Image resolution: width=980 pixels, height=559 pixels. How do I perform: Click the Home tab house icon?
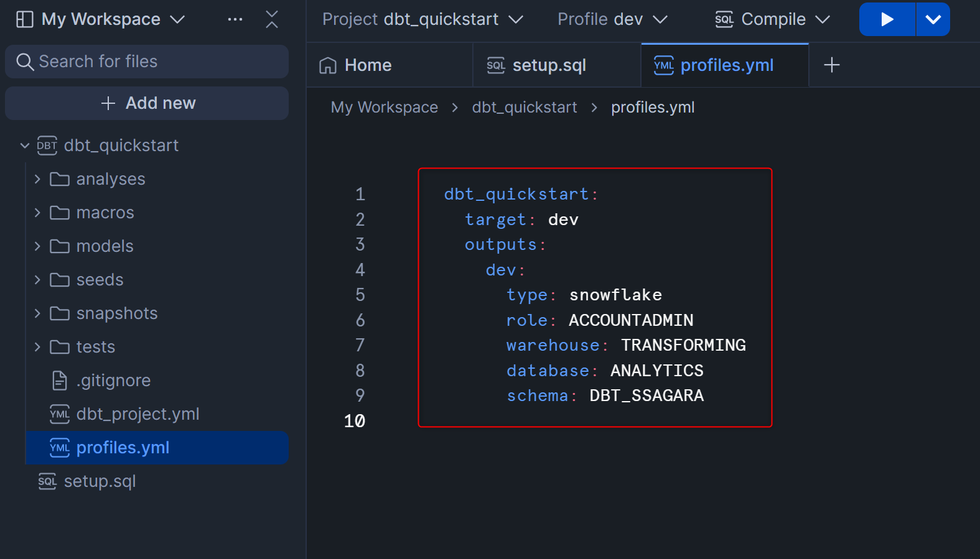coord(328,65)
